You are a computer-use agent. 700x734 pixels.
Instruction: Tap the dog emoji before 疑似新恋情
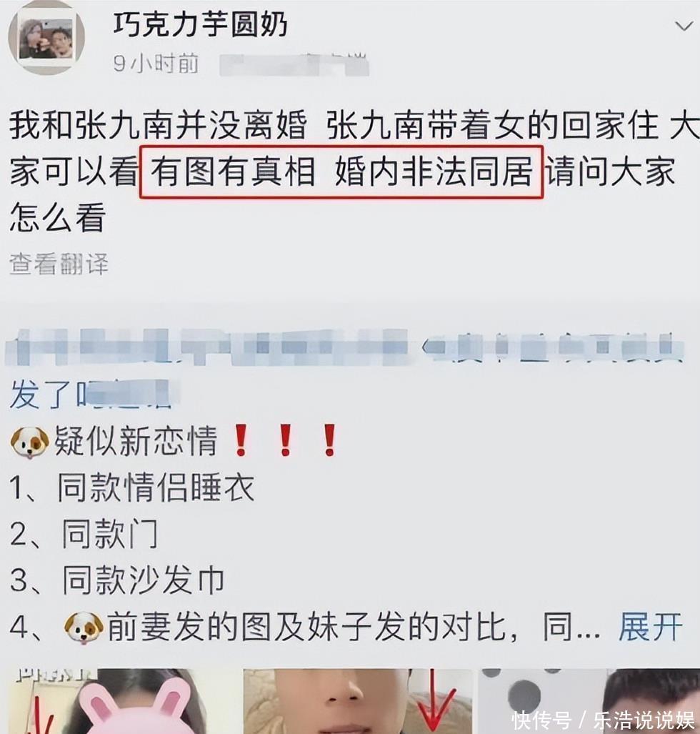pyautogui.click(x=29, y=442)
